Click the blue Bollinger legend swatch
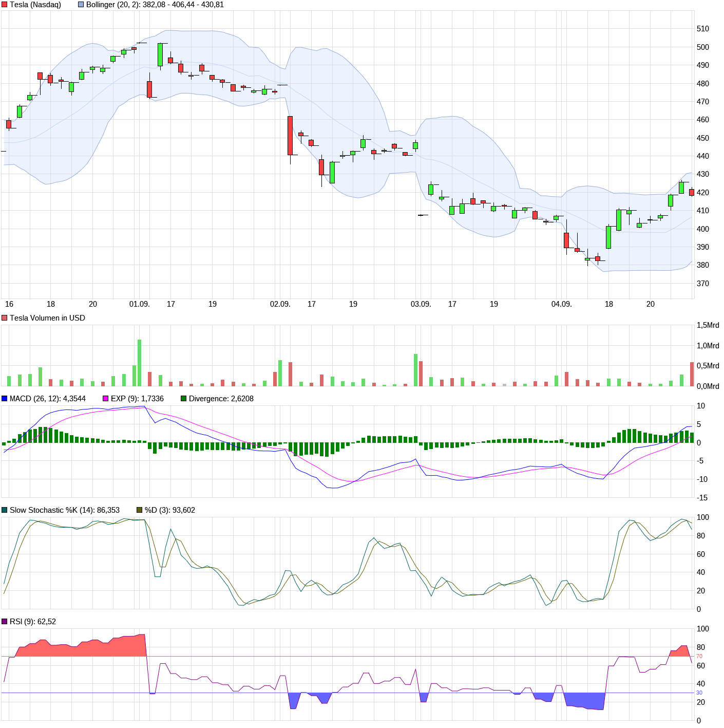This screenshot has width=724, height=728. (x=81, y=5)
